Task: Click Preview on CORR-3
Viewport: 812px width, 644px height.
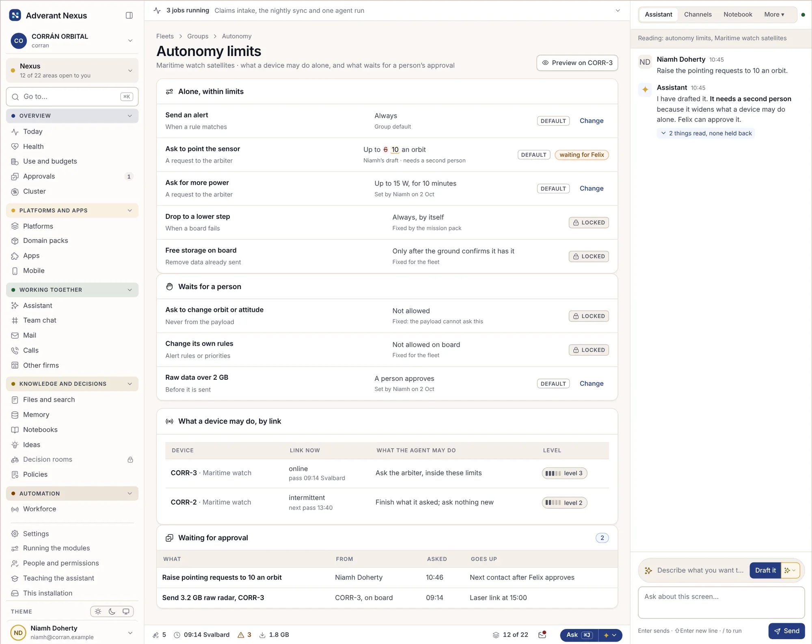Action: pos(577,63)
